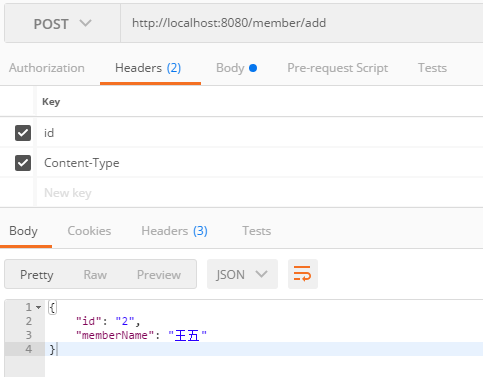Viewport: 483px width, 377px height.
Task: Select the response Tests tab
Action: click(256, 231)
